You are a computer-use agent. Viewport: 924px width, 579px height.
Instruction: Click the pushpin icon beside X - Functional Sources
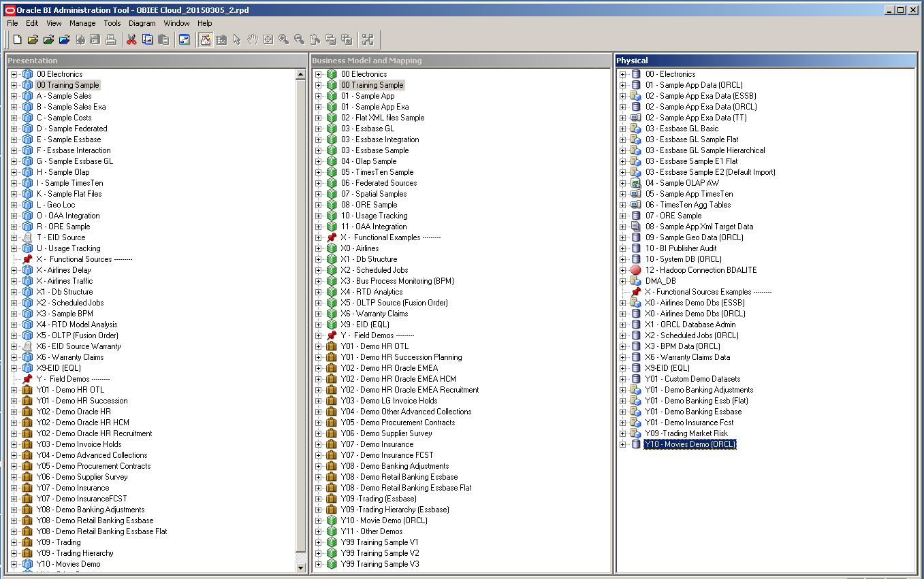[27, 259]
